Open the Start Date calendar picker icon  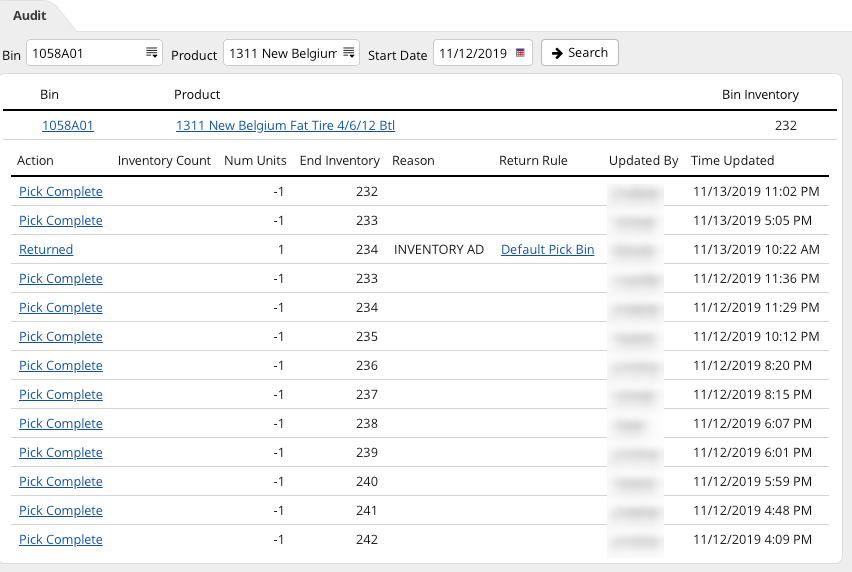click(x=520, y=53)
